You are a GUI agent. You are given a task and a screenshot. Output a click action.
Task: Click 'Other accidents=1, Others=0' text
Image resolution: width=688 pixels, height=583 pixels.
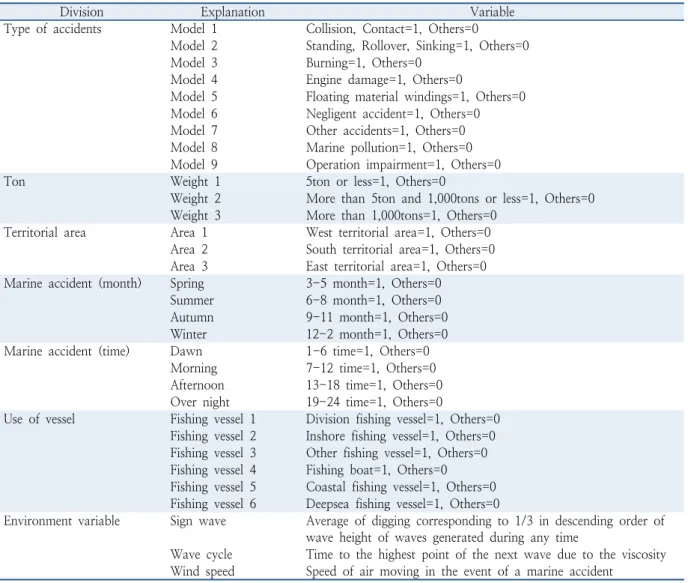385,131
